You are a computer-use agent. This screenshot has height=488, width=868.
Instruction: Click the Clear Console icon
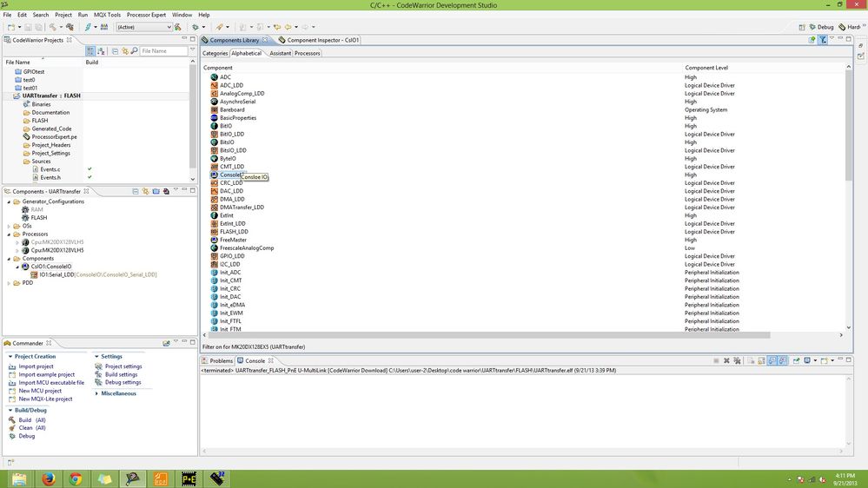pos(752,360)
